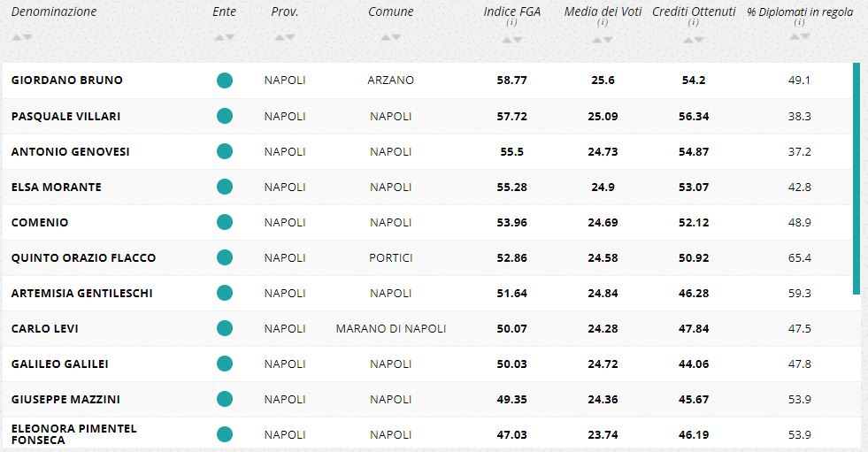Click the teal Ente circle for Giordano Bruno

point(225,80)
